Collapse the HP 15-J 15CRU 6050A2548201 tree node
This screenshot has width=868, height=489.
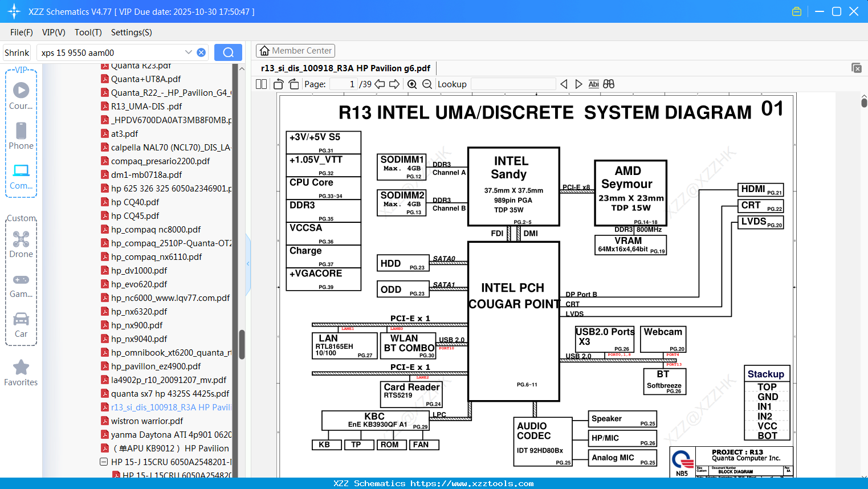click(x=104, y=462)
